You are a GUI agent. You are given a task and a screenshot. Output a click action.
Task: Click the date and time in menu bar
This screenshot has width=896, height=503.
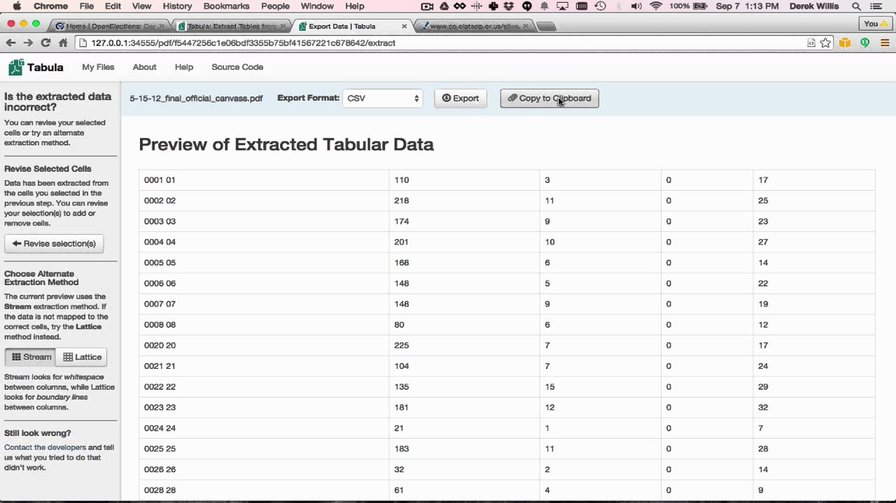(747, 6)
